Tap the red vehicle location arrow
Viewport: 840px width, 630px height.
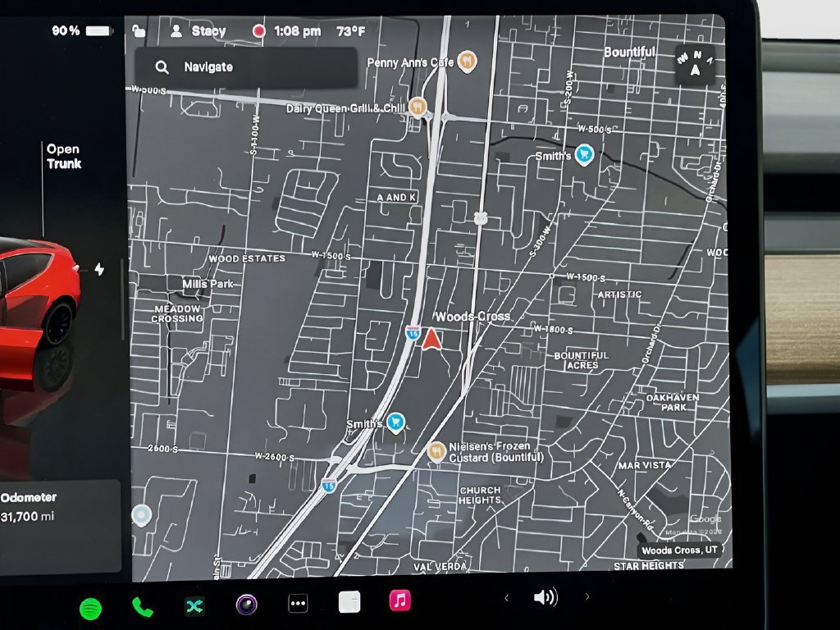pos(431,339)
